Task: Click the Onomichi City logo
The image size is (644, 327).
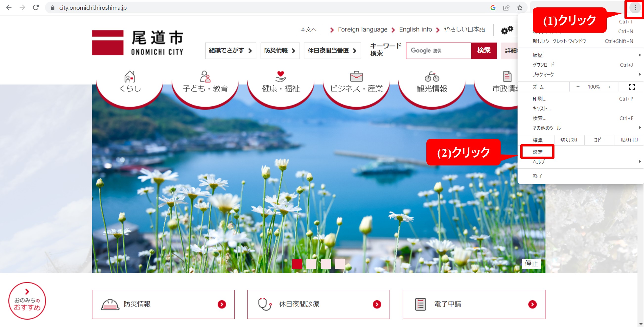Action: point(138,43)
